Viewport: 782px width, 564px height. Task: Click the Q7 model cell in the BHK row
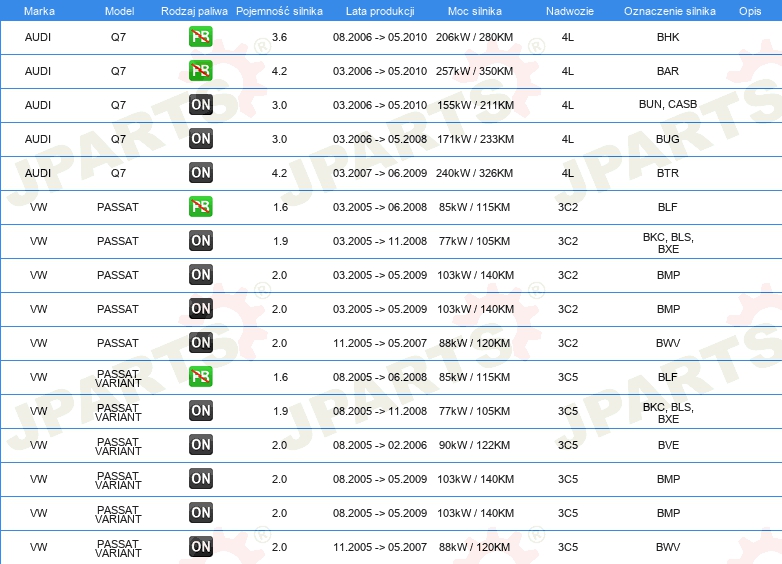click(118, 37)
